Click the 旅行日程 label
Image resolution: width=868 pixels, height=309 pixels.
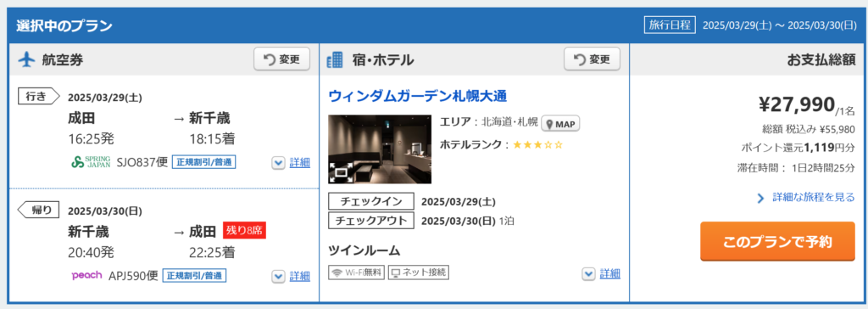click(670, 25)
